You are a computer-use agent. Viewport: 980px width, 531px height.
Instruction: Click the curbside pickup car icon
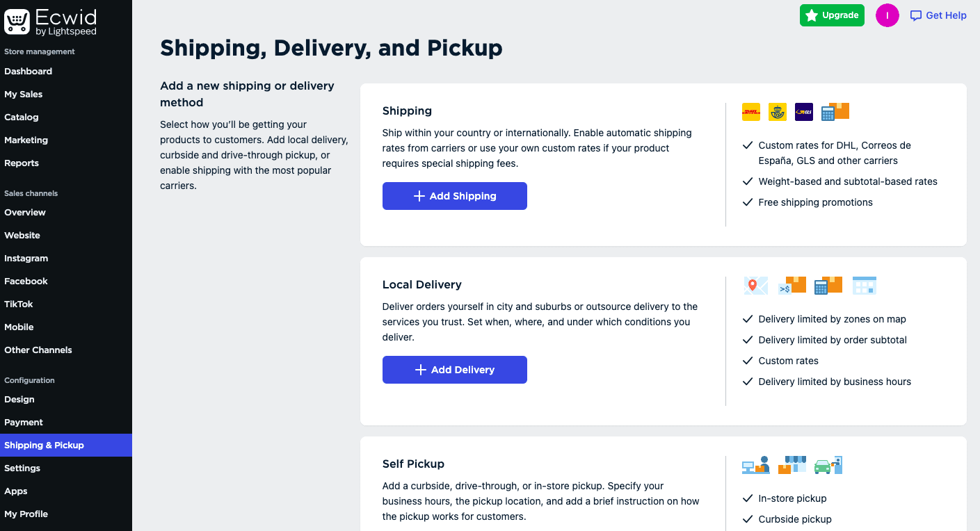[x=828, y=465]
